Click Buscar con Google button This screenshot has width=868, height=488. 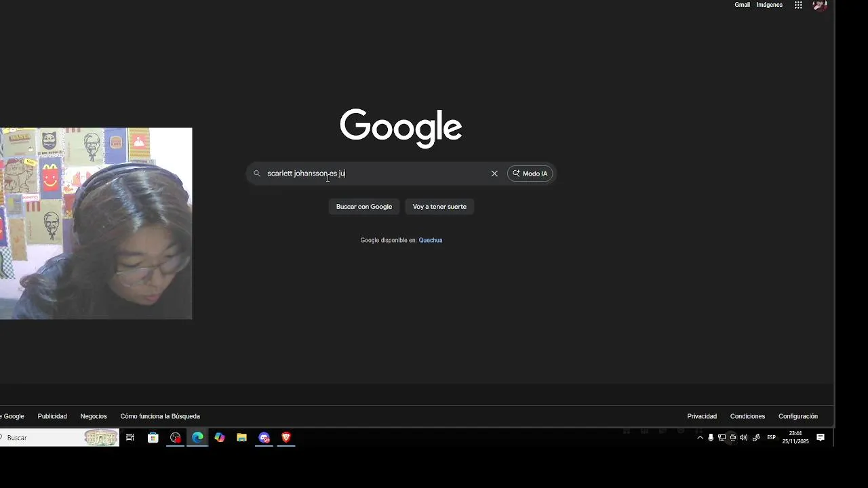pyautogui.click(x=364, y=207)
